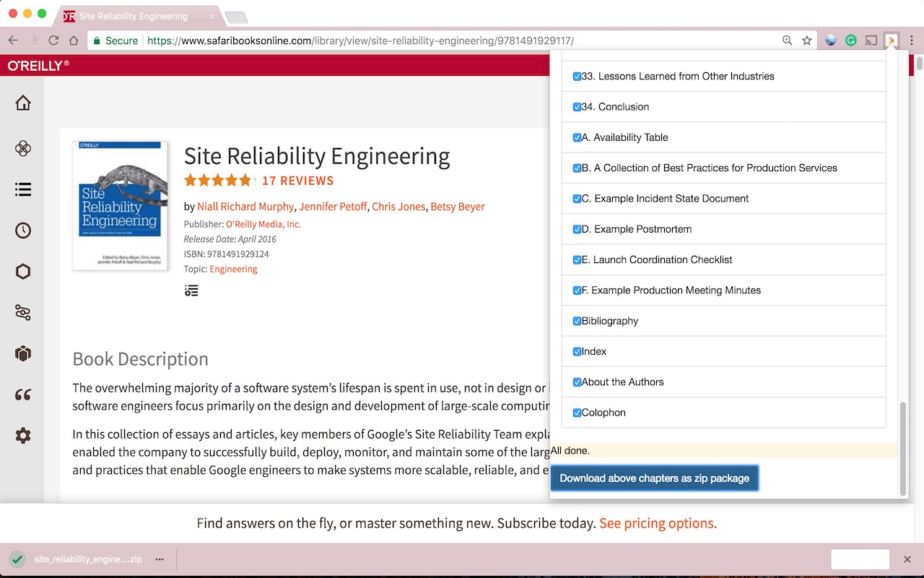Open the playlists list icon in sidebar
This screenshot has width=924, height=578.
[x=23, y=189]
